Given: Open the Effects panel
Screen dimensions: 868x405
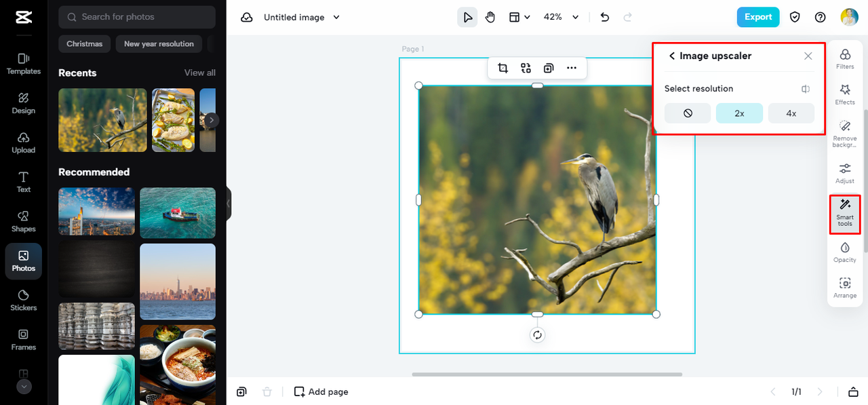Looking at the screenshot, I should click(845, 94).
